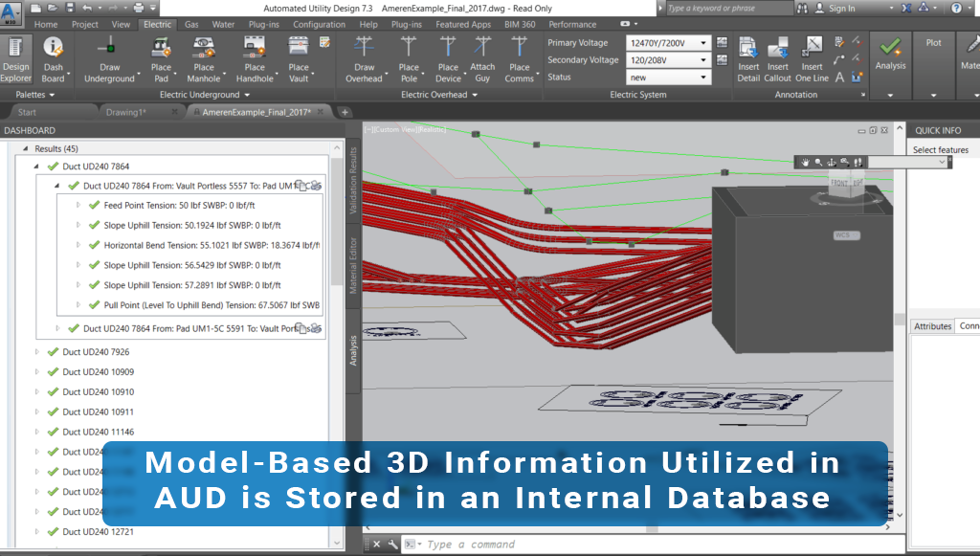
Task: Open the Material Editor side tab
Action: (353, 265)
